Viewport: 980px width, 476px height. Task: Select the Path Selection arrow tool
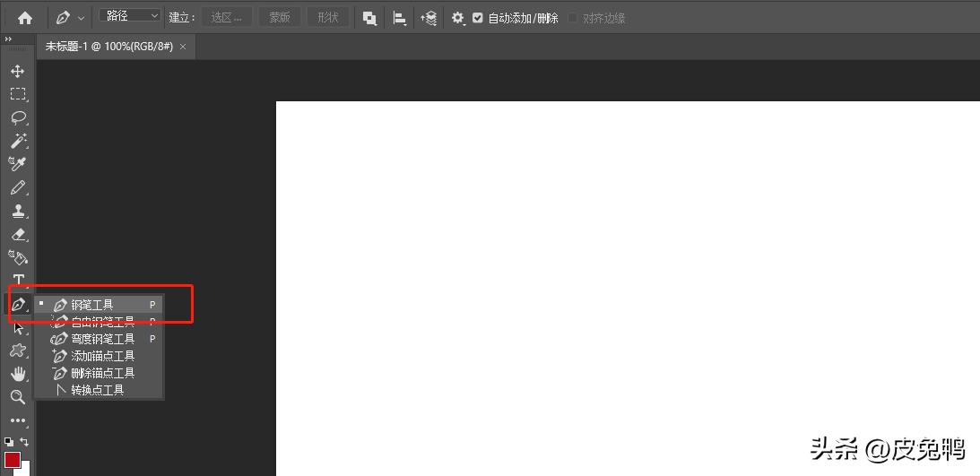[x=18, y=327]
